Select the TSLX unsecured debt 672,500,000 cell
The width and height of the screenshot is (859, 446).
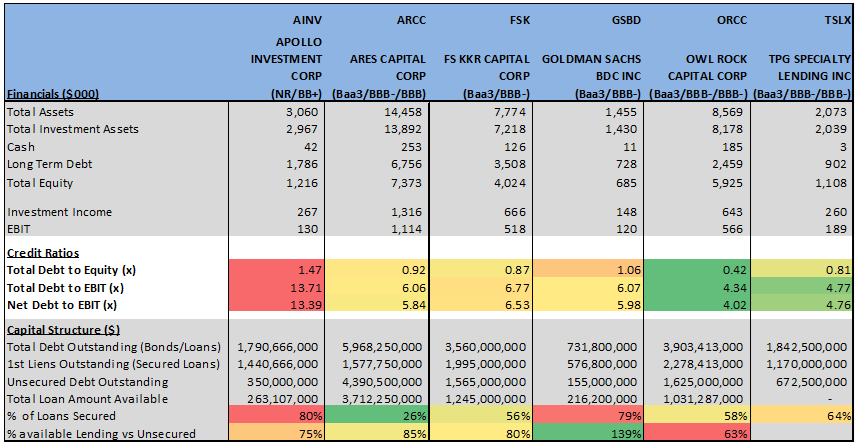coord(811,382)
